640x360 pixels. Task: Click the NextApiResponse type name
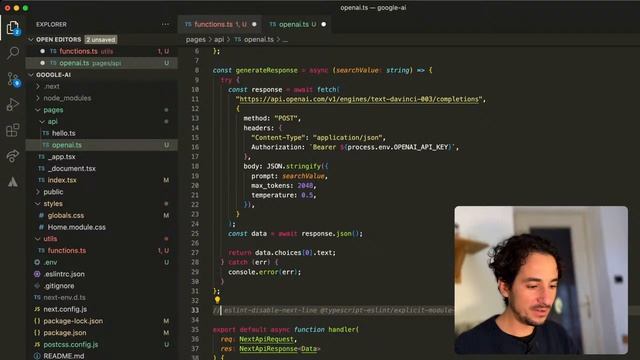(x=268, y=349)
